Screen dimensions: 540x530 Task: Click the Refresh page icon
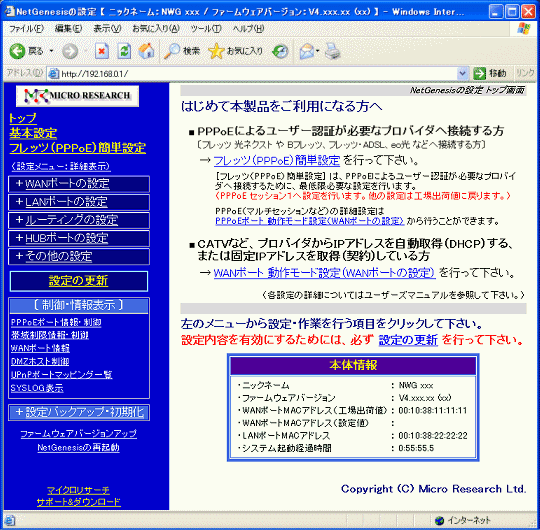[x=124, y=51]
